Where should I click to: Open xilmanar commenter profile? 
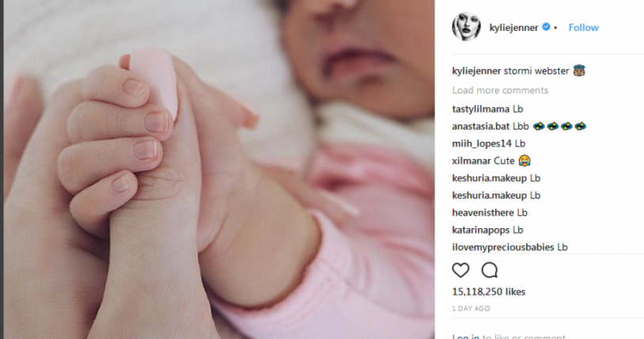[472, 161]
